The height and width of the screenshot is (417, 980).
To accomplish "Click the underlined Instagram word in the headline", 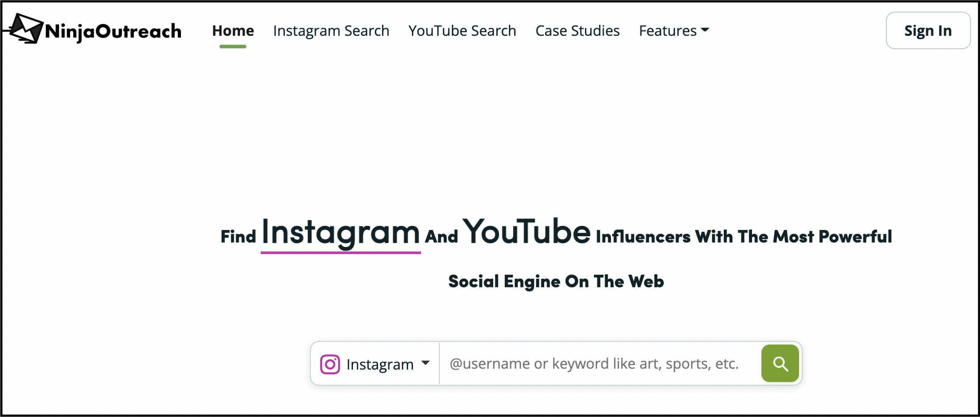I will coord(340,232).
